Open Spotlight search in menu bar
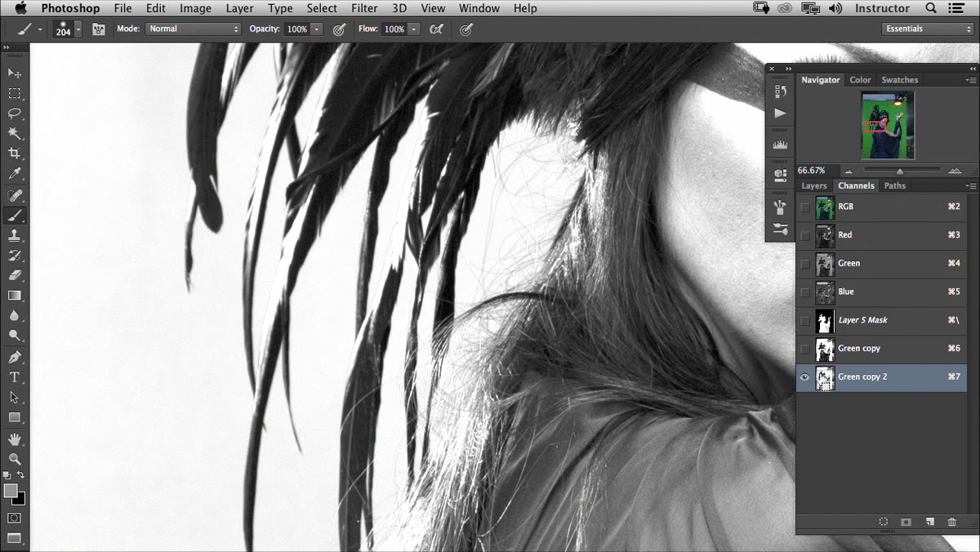Viewport: 980px width, 552px height. click(931, 8)
